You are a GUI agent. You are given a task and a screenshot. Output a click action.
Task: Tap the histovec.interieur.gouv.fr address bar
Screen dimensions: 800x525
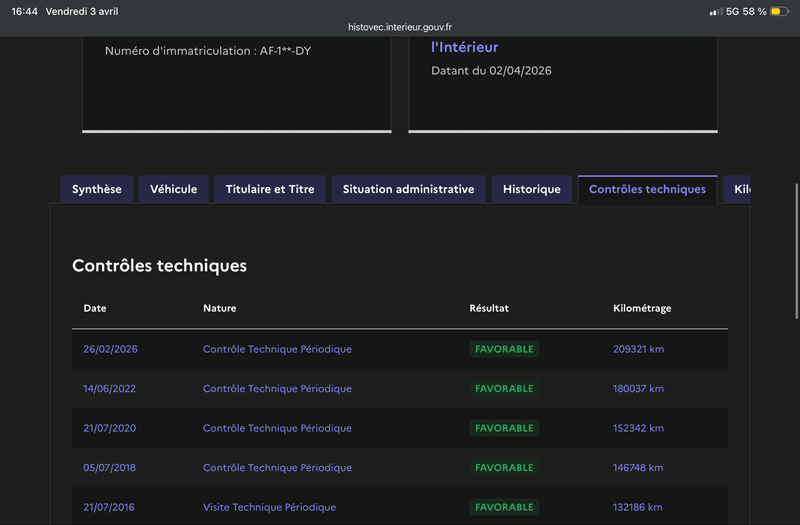pyautogui.click(x=400, y=27)
